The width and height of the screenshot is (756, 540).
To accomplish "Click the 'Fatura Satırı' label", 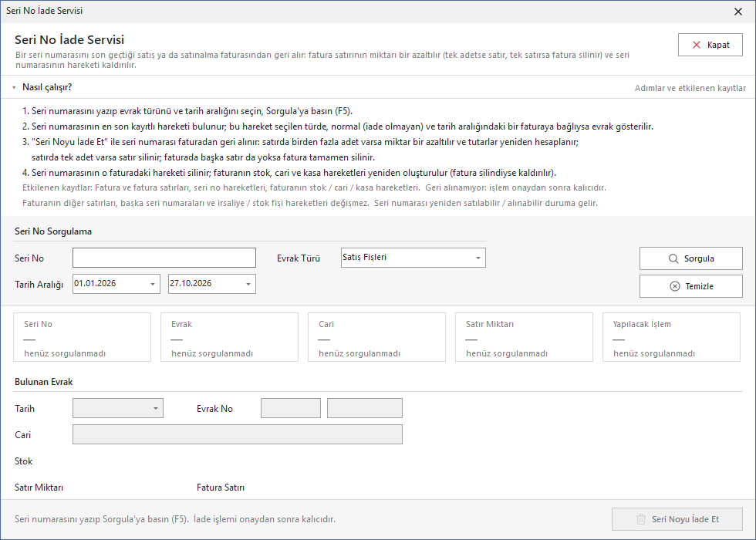I will tap(221, 488).
